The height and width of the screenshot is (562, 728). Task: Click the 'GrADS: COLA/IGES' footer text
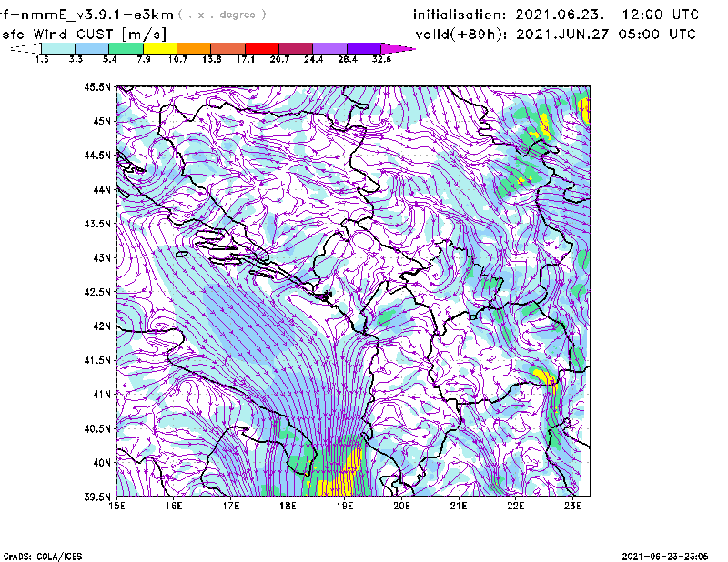pos(43,557)
